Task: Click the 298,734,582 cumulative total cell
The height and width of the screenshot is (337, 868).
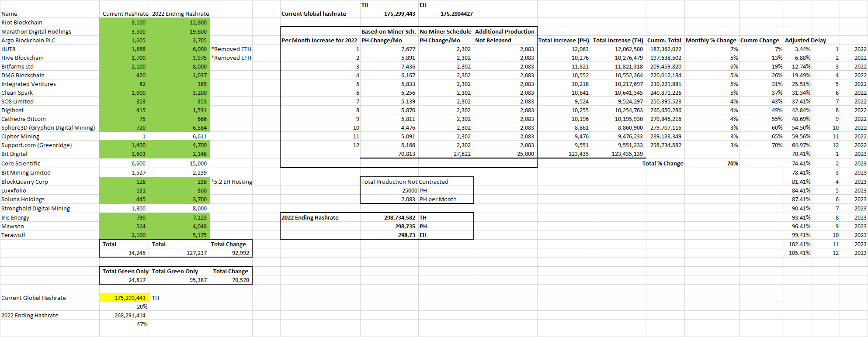Action: click(666, 145)
